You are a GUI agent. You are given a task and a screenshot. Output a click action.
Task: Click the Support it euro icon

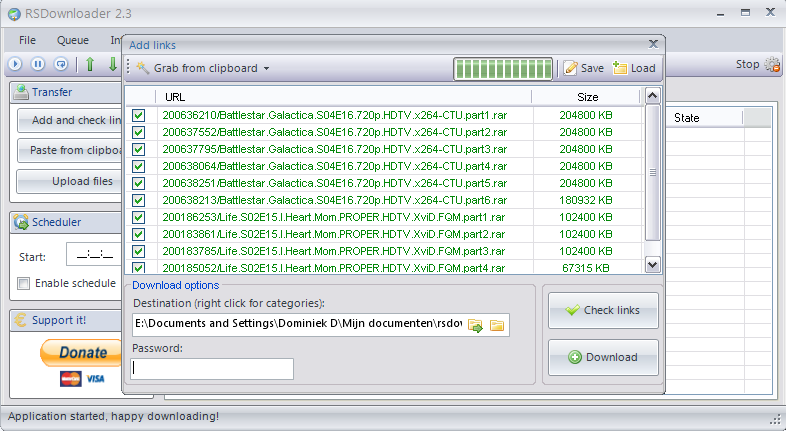coord(21,320)
